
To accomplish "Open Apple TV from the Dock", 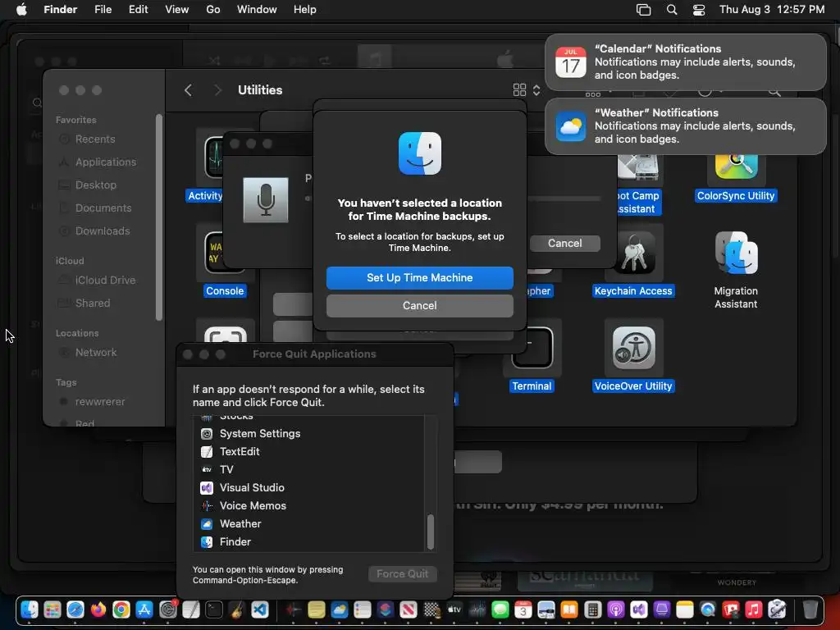I will coord(454,609).
